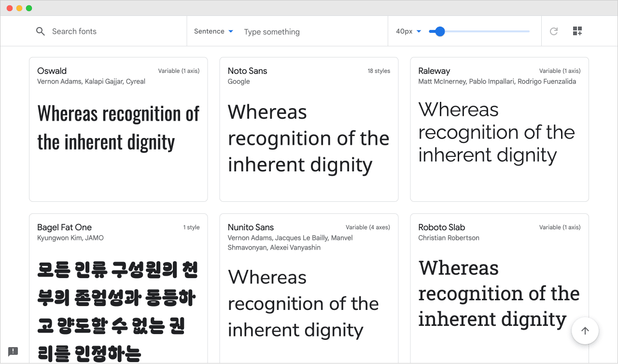The width and height of the screenshot is (618, 364).
Task: Click the author 'Christian Robertson'
Action: click(x=449, y=238)
